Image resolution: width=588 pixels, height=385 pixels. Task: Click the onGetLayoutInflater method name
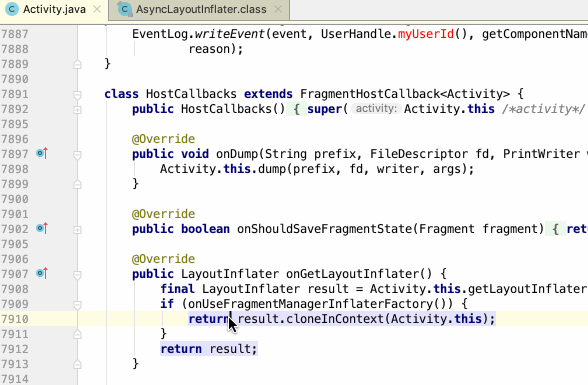352,274
